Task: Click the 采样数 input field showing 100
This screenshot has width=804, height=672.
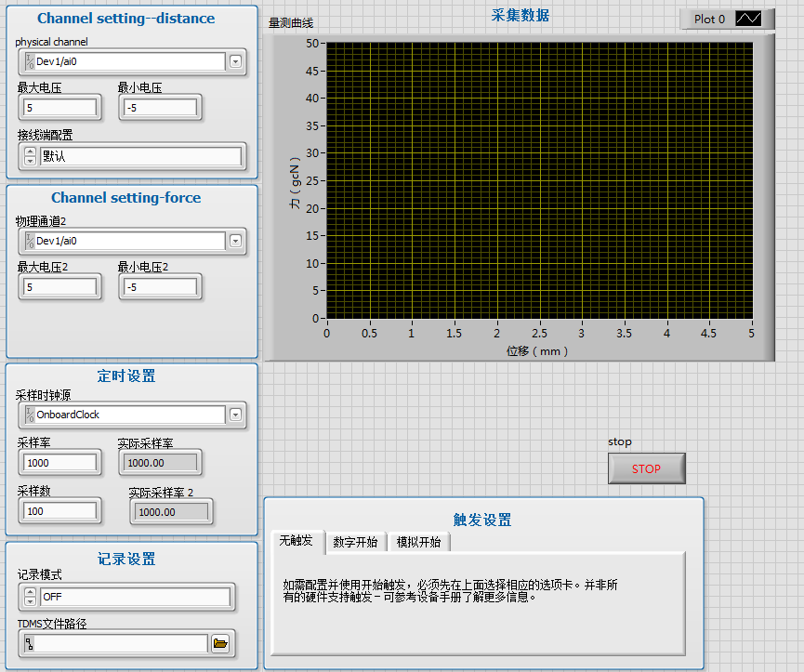Action: [x=60, y=511]
